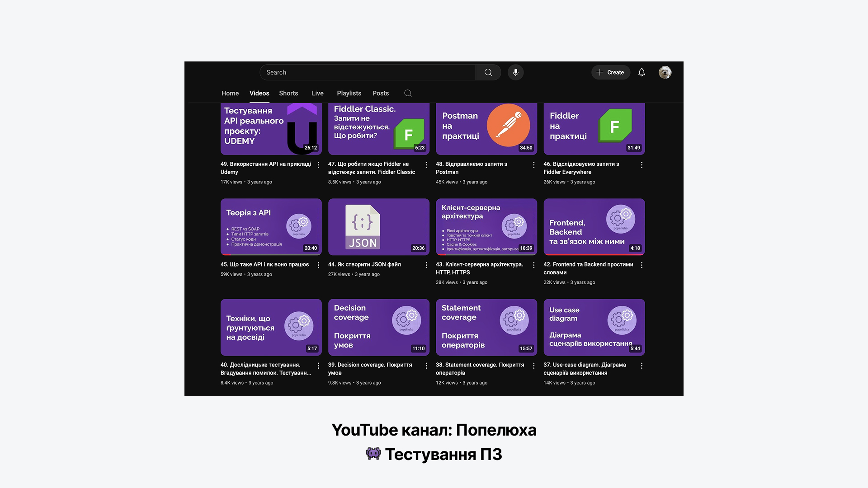This screenshot has width=868, height=488.
Task: Open options for the Fiddler Classic video
Action: click(x=426, y=165)
